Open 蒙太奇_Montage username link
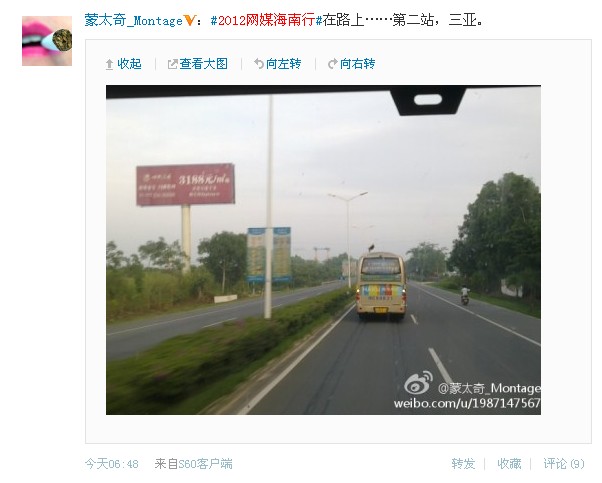Screen dimensions: 602x483 [x=133, y=20]
